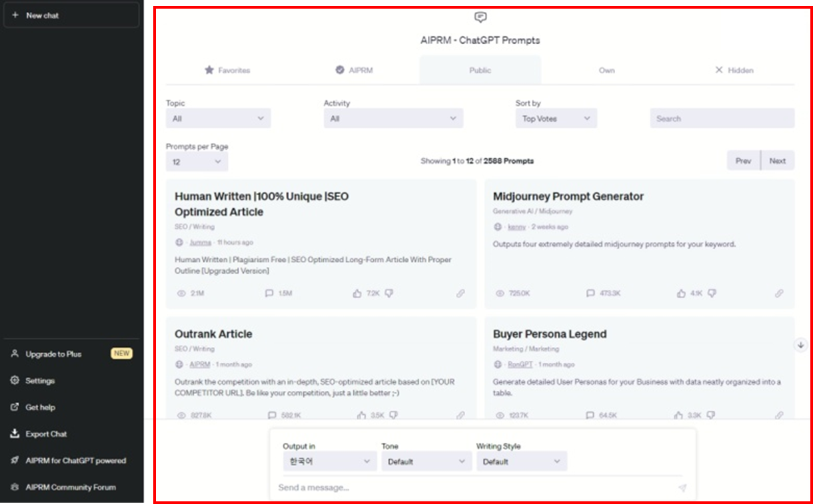Open author link kenny
This screenshot has height=504, width=813.
[x=516, y=227]
